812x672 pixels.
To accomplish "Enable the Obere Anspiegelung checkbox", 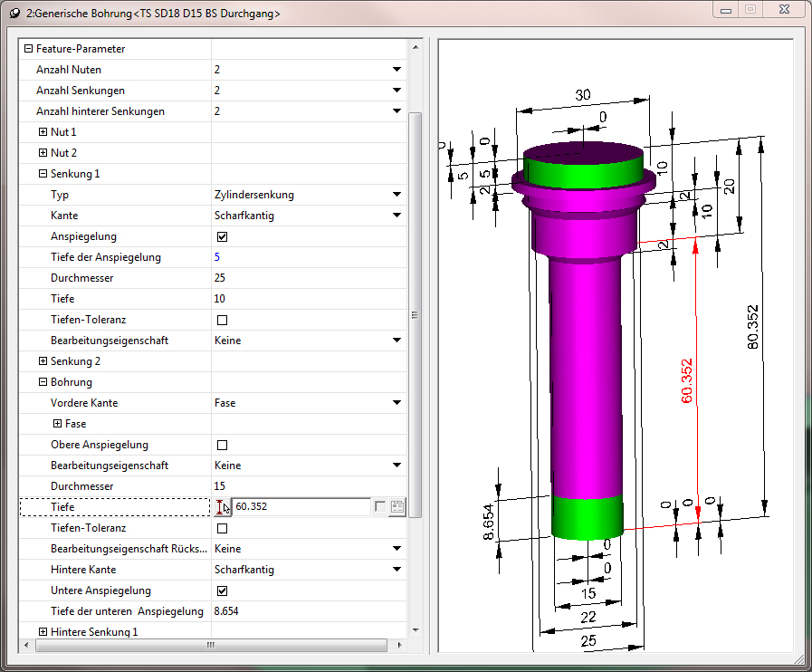I will 223,445.
